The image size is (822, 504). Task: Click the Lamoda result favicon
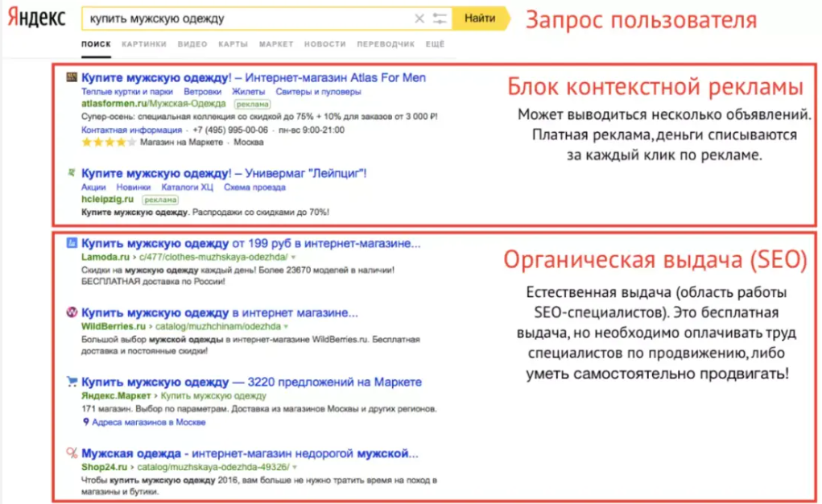point(72,243)
